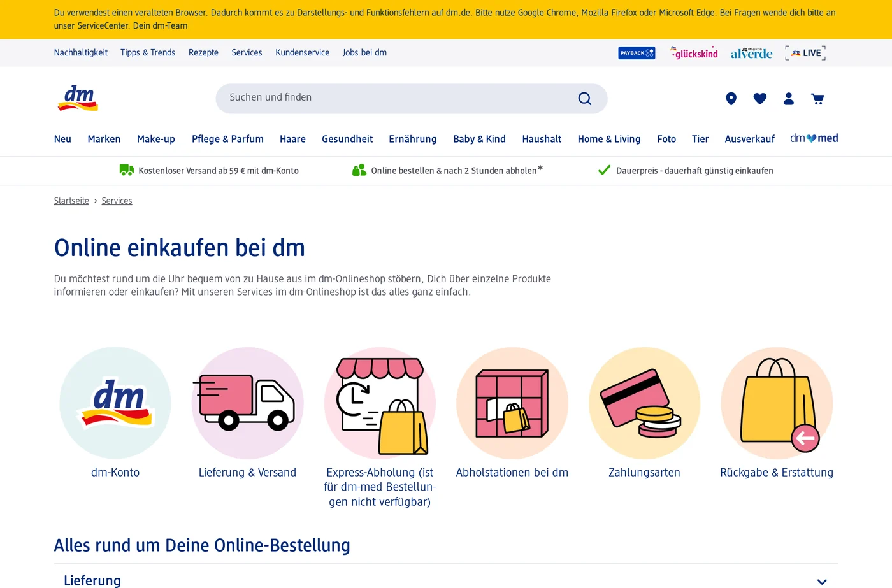Click the Lieferung accordion heading
The image size is (892, 588).
point(92,580)
